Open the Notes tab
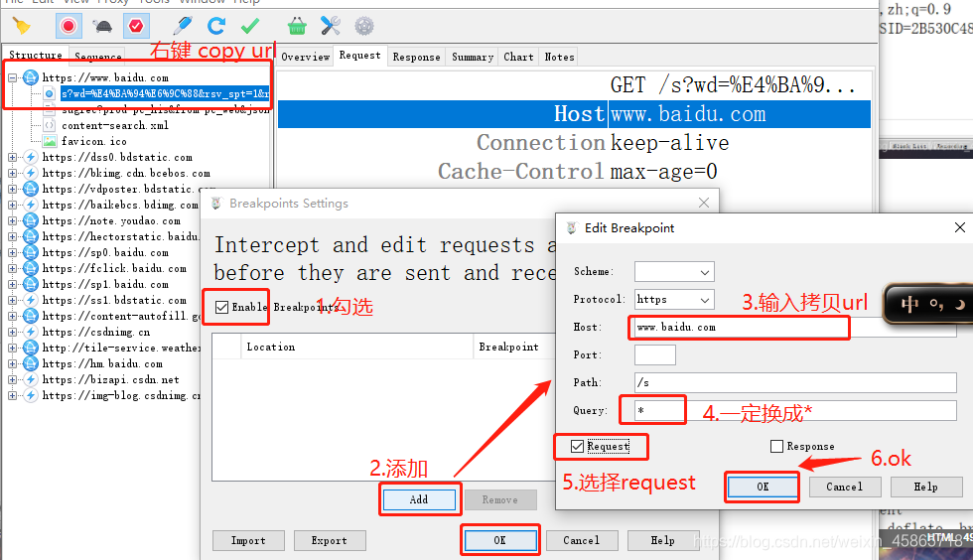Viewport: 973px width, 560px height. click(x=560, y=57)
